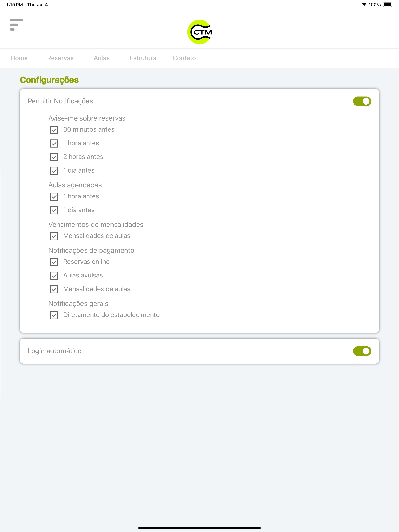Select the Contato tab
The image size is (399, 532).
[x=184, y=58]
